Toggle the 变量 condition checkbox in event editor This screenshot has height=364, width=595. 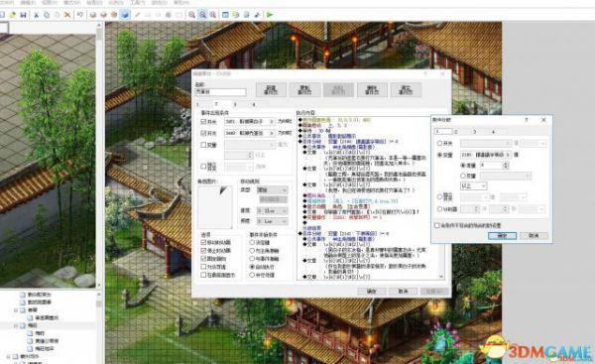[x=203, y=145]
